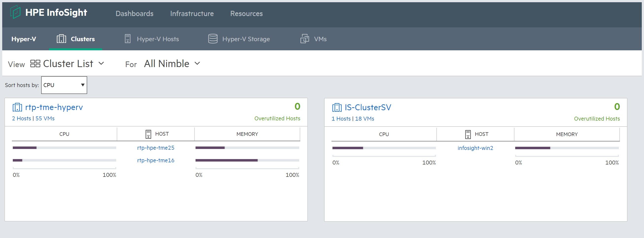Open the Resources menu
This screenshot has width=644, height=238.
(x=247, y=14)
